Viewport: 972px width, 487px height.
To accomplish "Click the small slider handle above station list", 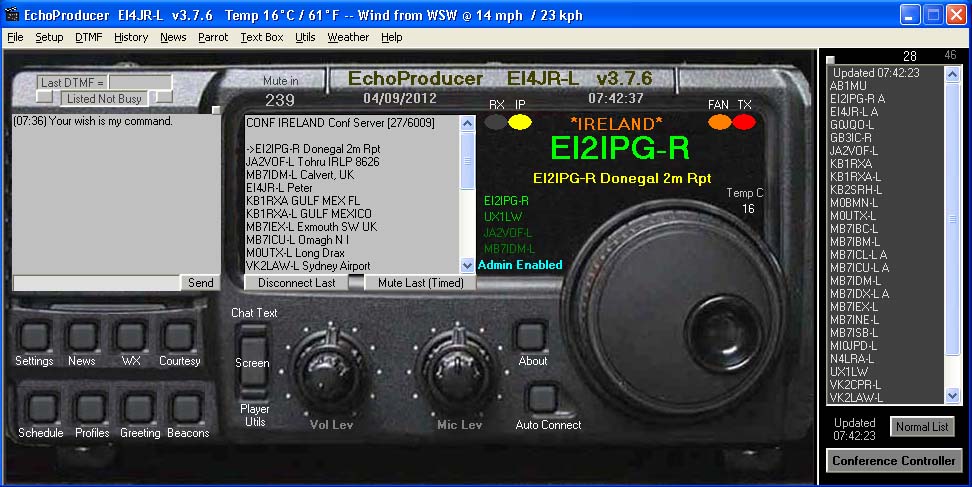I will [831, 60].
